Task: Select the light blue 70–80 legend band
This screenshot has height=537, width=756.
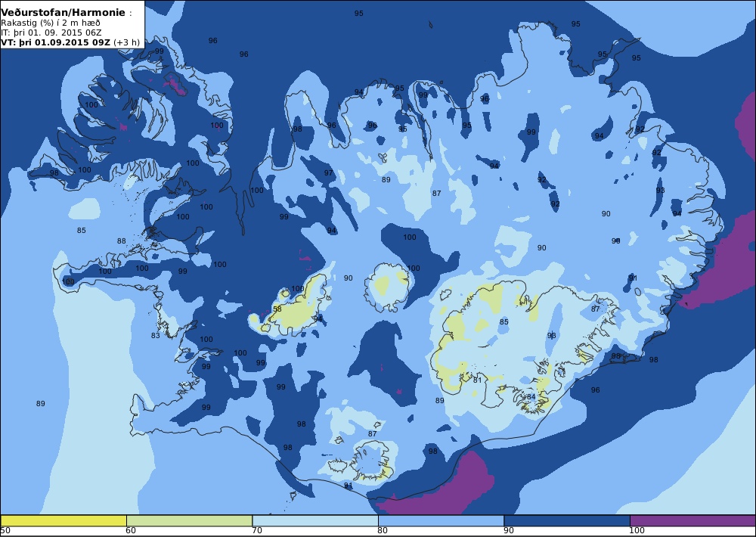Action: tap(315, 520)
